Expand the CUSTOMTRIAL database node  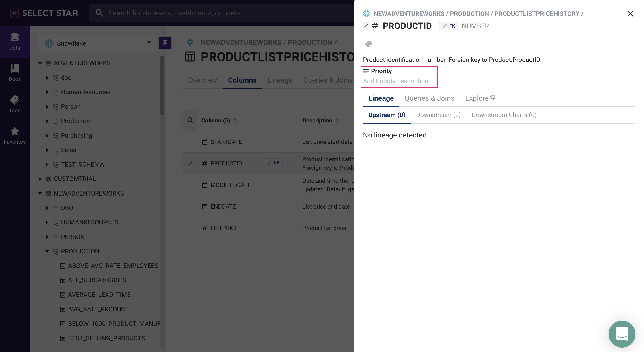pos(40,179)
